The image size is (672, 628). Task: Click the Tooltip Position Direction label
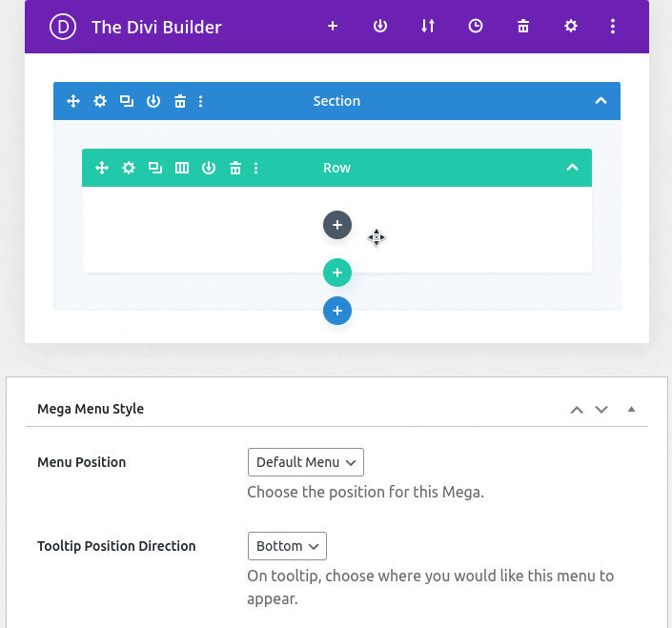pyautogui.click(x=116, y=546)
